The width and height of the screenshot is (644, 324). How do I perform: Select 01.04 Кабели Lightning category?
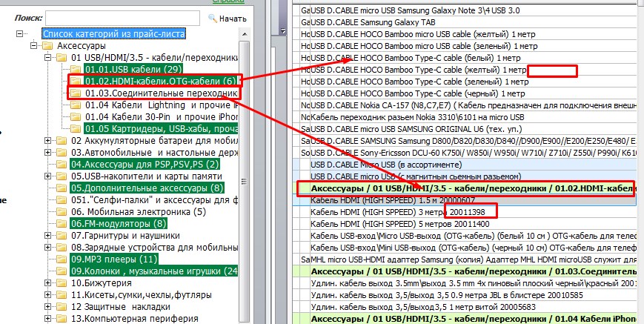[162, 105]
